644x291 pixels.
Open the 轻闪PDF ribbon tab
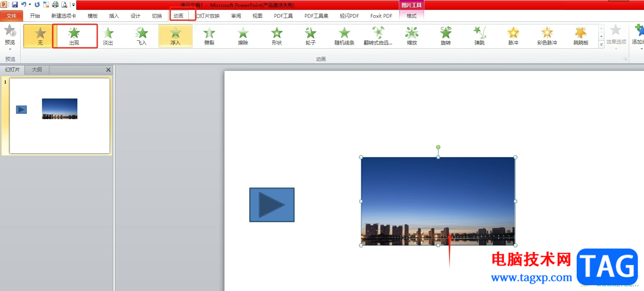point(349,16)
